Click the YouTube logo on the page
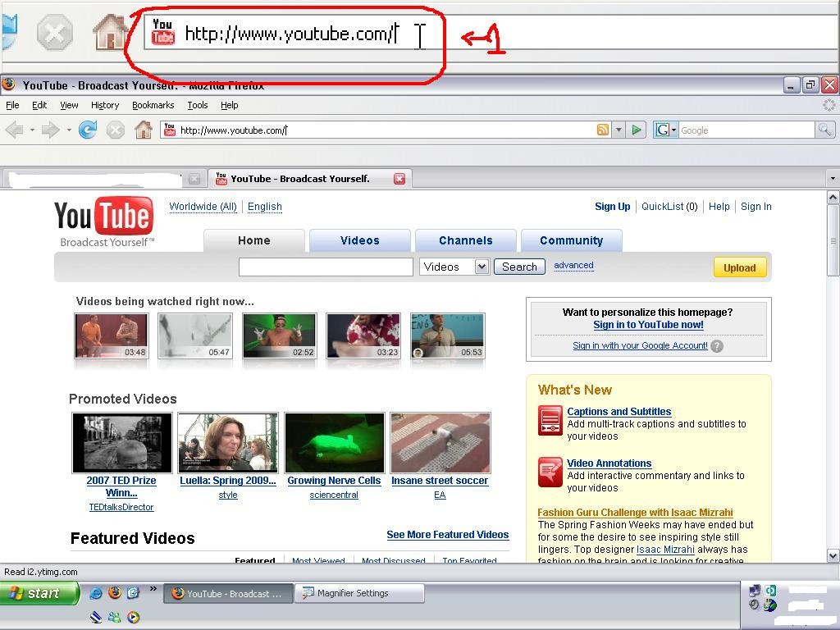Viewport: 840px width, 630px height. (104, 221)
